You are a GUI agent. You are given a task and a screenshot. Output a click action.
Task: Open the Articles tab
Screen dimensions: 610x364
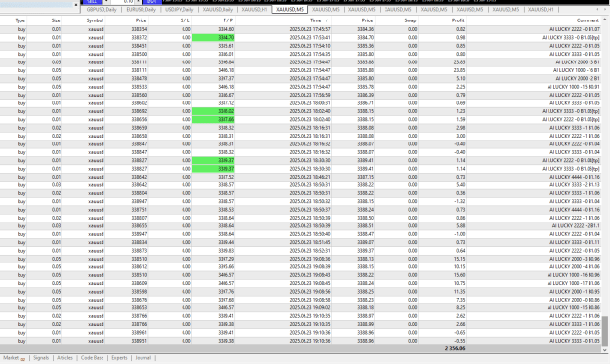click(64, 358)
